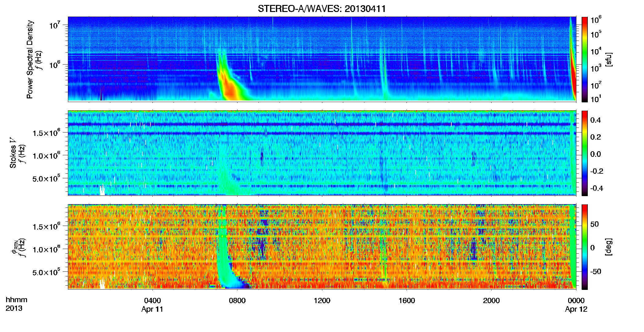644x332 pixels.
Task: Click the 0400 time tick label
Action: (x=152, y=300)
